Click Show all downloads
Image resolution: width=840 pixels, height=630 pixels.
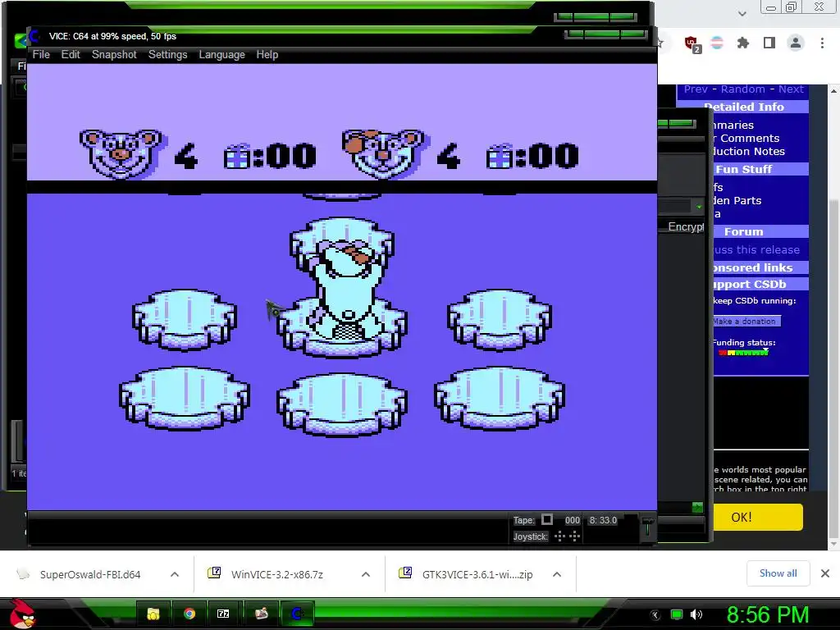(x=778, y=573)
